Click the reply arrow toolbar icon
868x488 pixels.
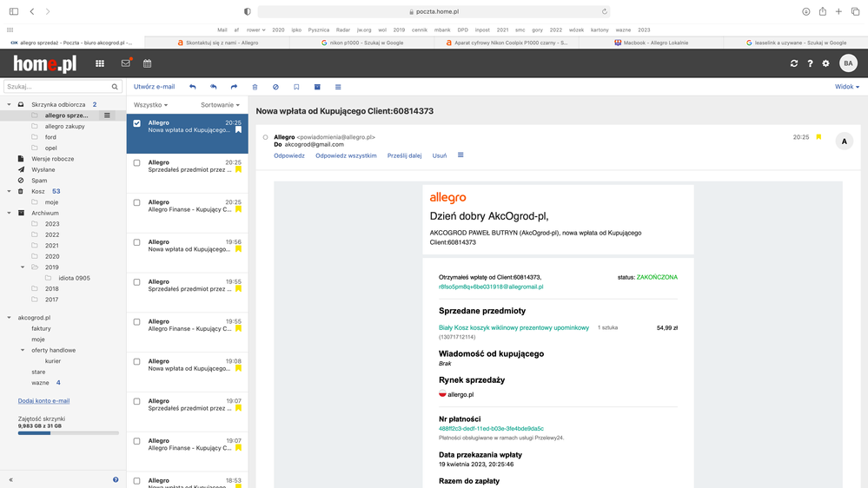[x=192, y=87]
